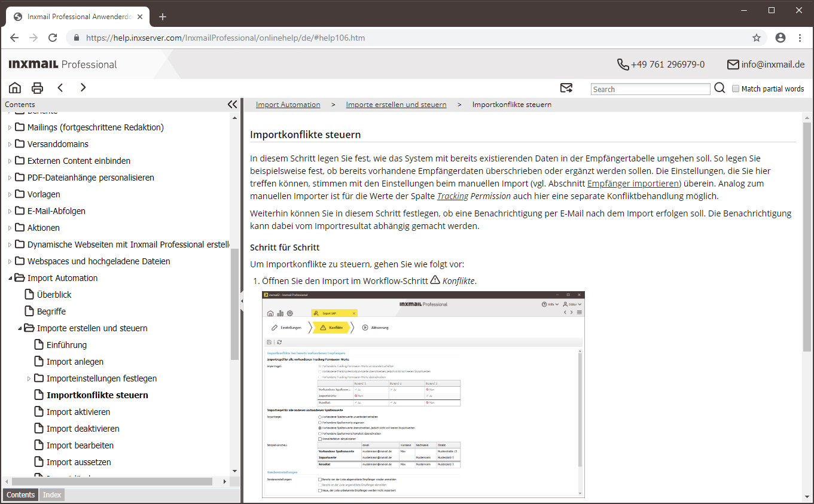Click the main content vertical scrollbar
Viewport: 814px width, 504px height.
tap(807, 236)
